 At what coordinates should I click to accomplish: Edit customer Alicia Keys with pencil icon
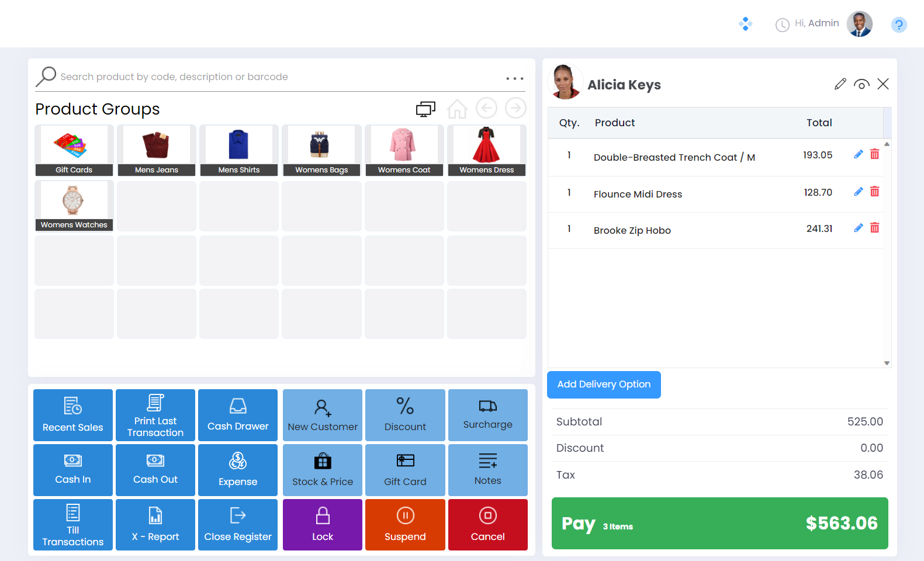tap(840, 84)
